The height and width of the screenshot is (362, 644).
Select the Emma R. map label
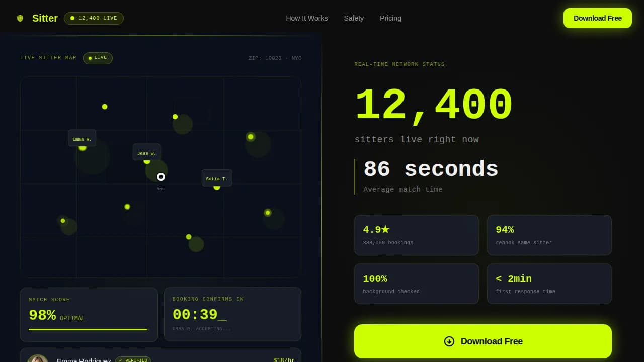pos(82,138)
